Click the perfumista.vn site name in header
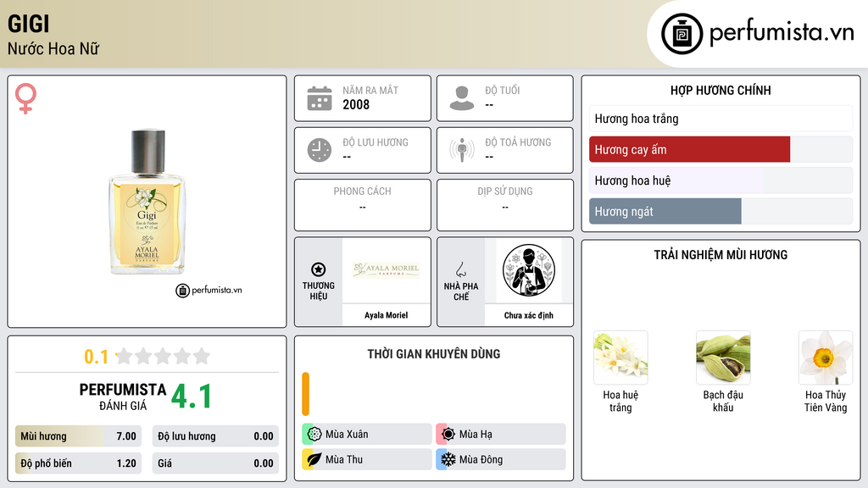 click(x=782, y=32)
